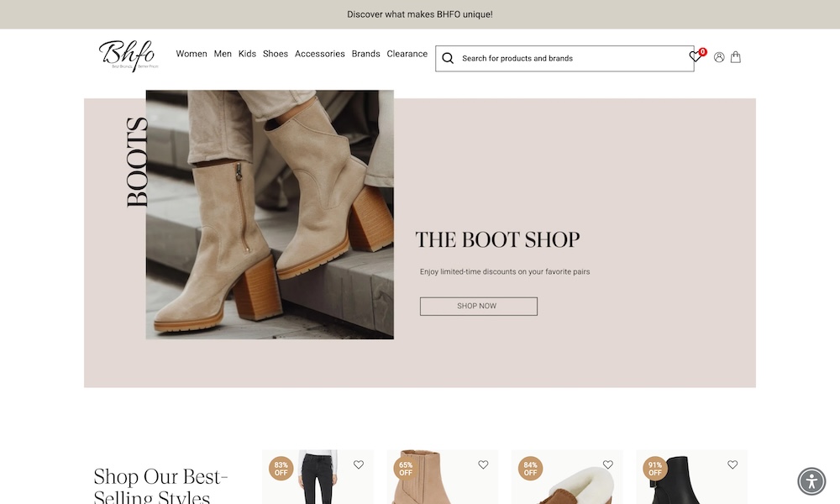
Task: Open the Brands menu item
Action: point(366,54)
